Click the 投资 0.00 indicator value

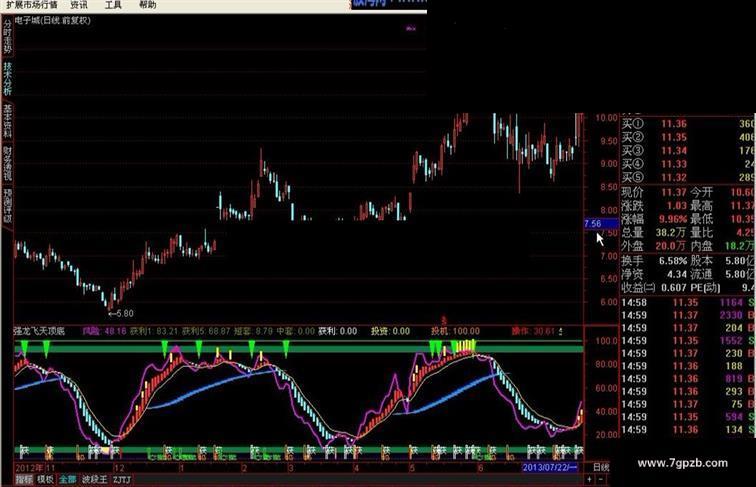pyautogui.click(x=391, y=331)
